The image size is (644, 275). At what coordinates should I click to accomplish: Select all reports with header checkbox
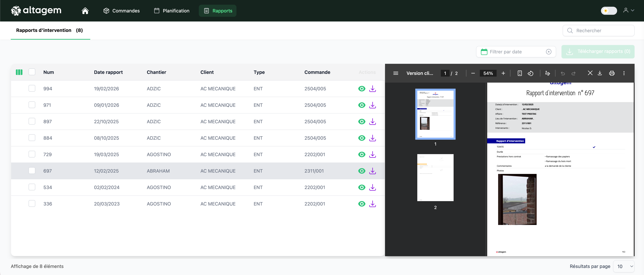(x=32, y=72)
